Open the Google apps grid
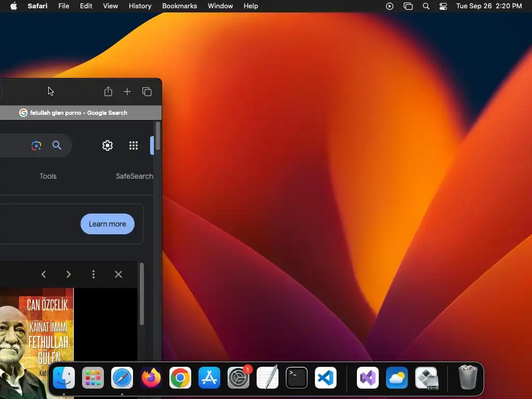This screenshot has width=532, height=399. pos(134,145)
